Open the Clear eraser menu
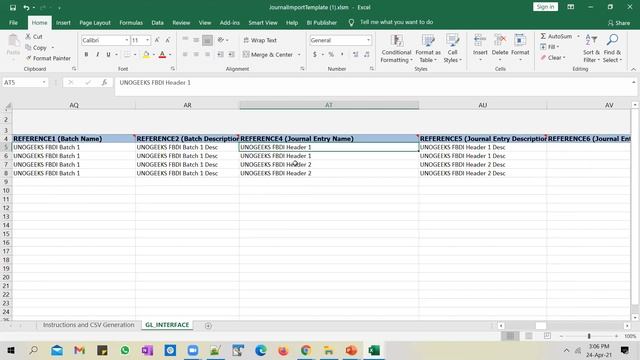 [553, 58]
